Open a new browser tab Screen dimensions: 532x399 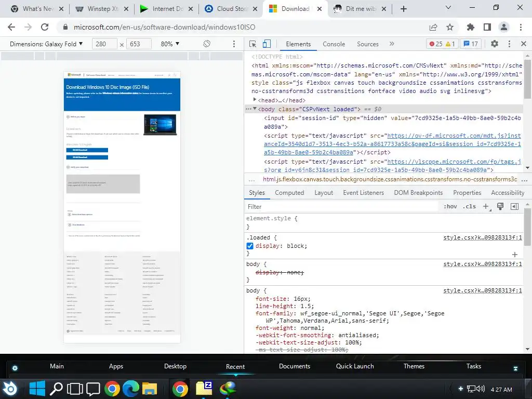(x=403, y=9)
